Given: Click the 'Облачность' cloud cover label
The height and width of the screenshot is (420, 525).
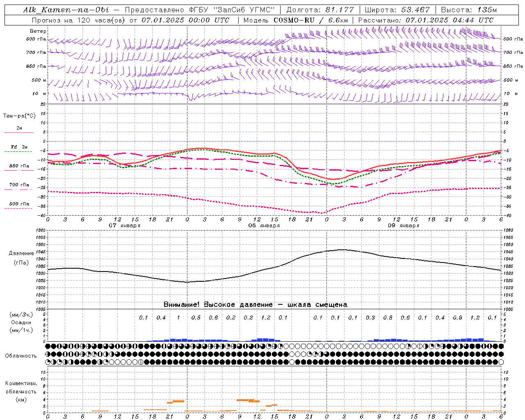Looking at the screenshot, I should [x=21, y=356].
